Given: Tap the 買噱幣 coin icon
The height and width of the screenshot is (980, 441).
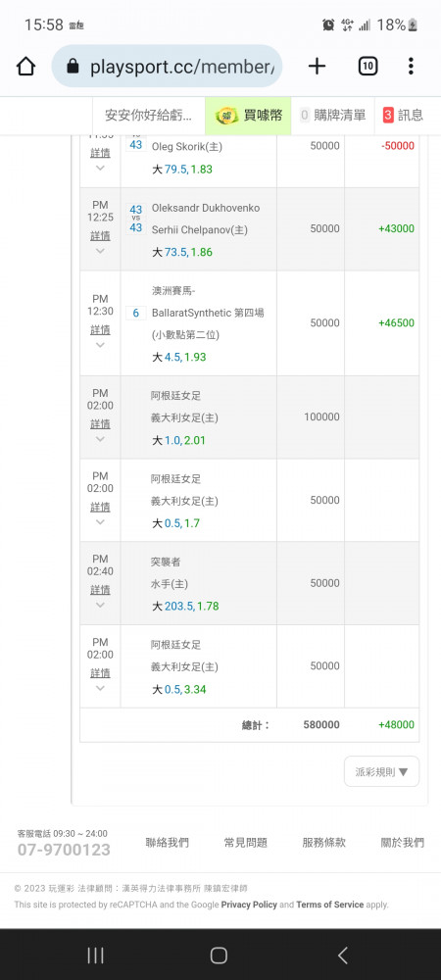Looking at the screenshot, I should (226, 115).
